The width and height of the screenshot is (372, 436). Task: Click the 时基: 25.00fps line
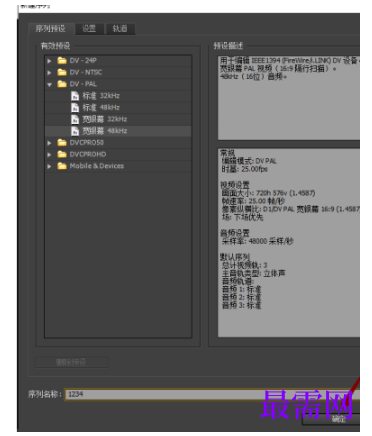[245, 169]
